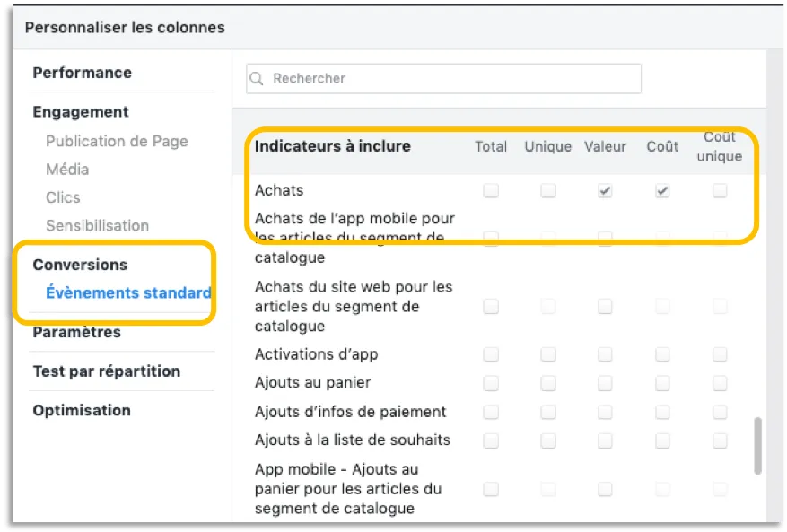Viewport: 787px width, 532px height.
Task: Select the Média subcategory
Action: (67, 170)
